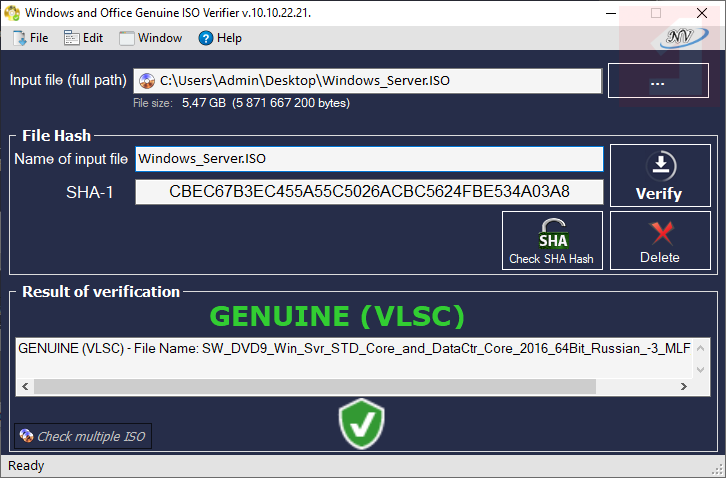Click the disc icon in path field
Image resolution: width=726 pixels, height=478 pixels.
coord(147,81)
